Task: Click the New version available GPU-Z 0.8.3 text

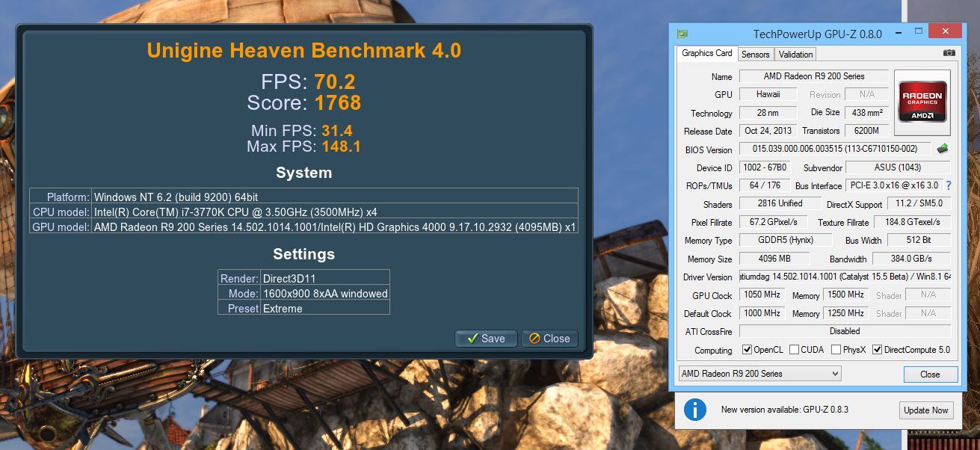Action: click(785, 410)
